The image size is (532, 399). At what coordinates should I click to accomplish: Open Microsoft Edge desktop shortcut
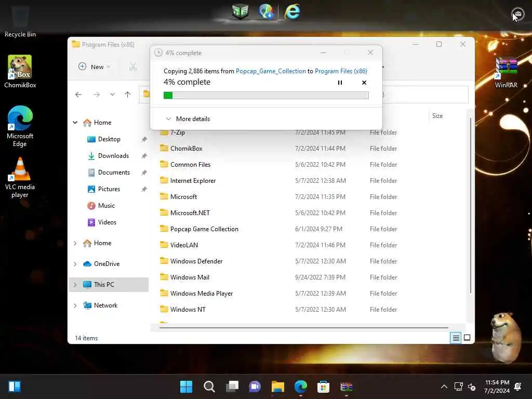(20, 126)
